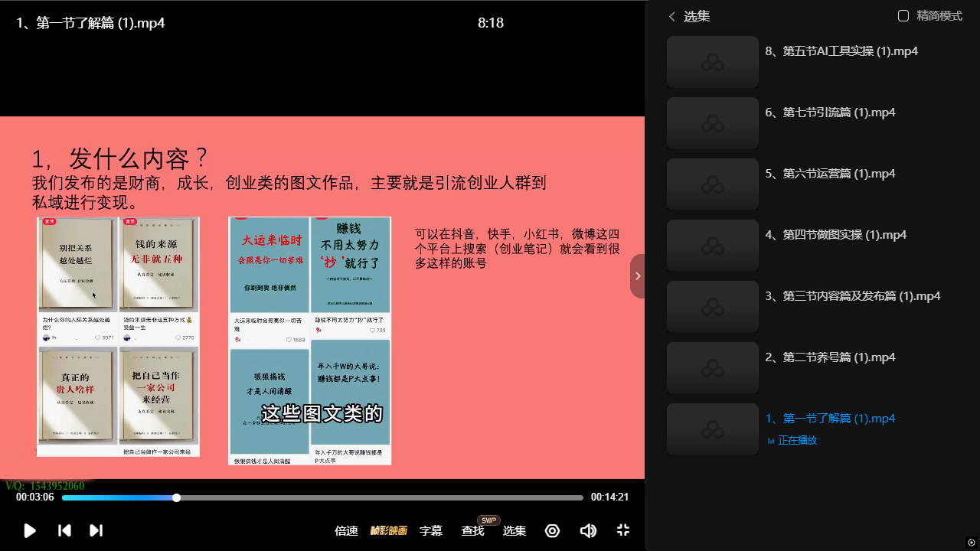Select 8、第五节AI工具实操 video
Screen dimensions: 980x551
coord(841,51)
